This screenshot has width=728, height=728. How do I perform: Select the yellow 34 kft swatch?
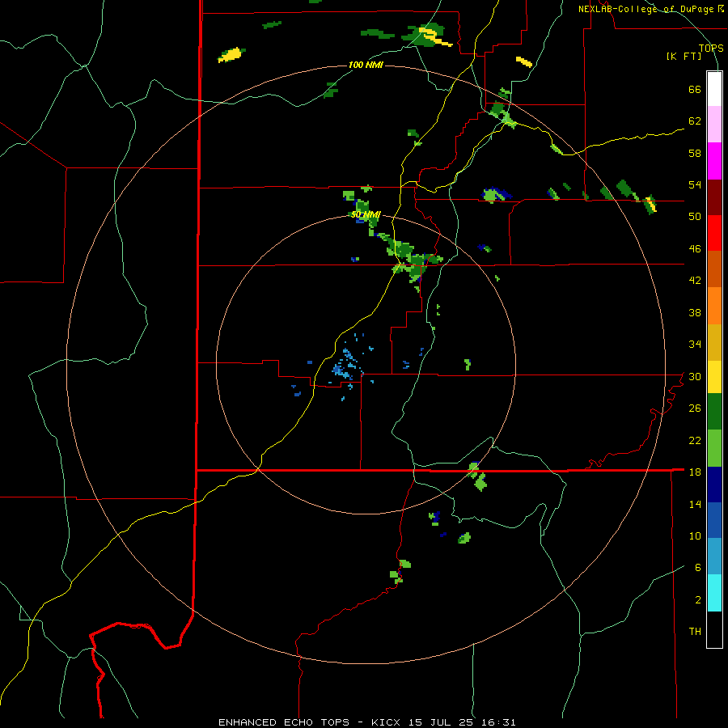(x=714, y=376)
